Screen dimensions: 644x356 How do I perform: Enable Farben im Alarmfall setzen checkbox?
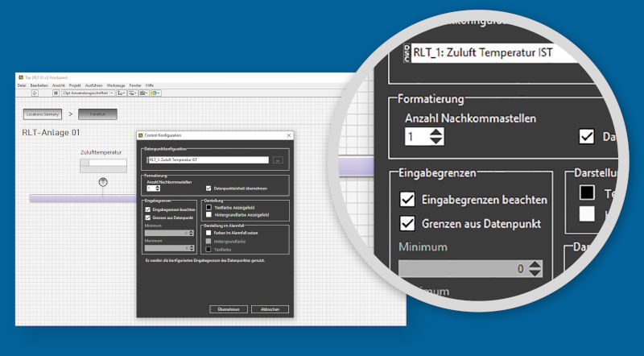coord(208,232)
